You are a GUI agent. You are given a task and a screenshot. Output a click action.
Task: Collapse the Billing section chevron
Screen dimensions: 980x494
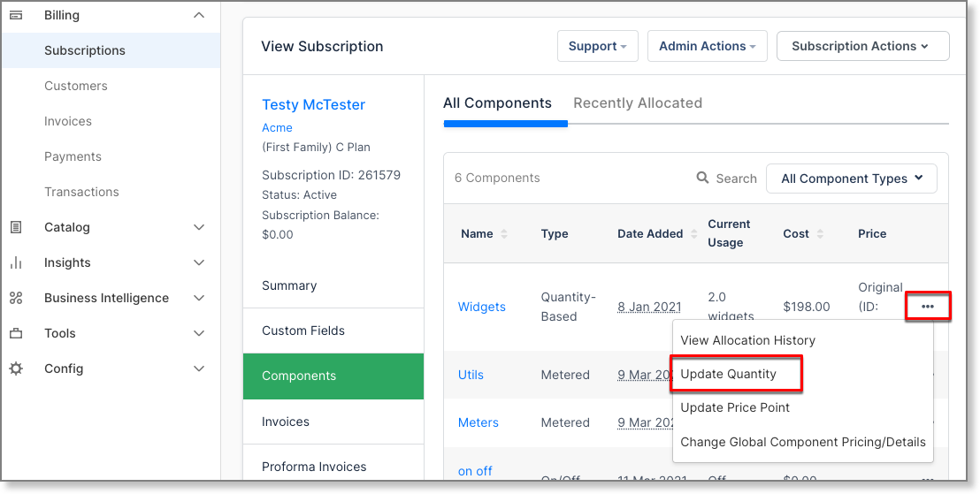coord(199,15)
